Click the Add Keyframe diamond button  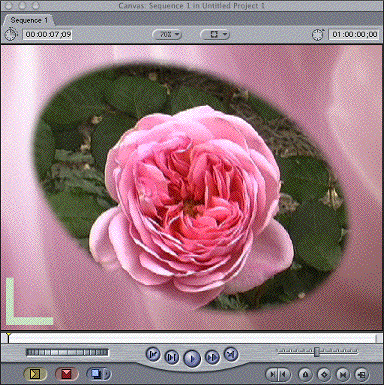click(x=324, y=375)
